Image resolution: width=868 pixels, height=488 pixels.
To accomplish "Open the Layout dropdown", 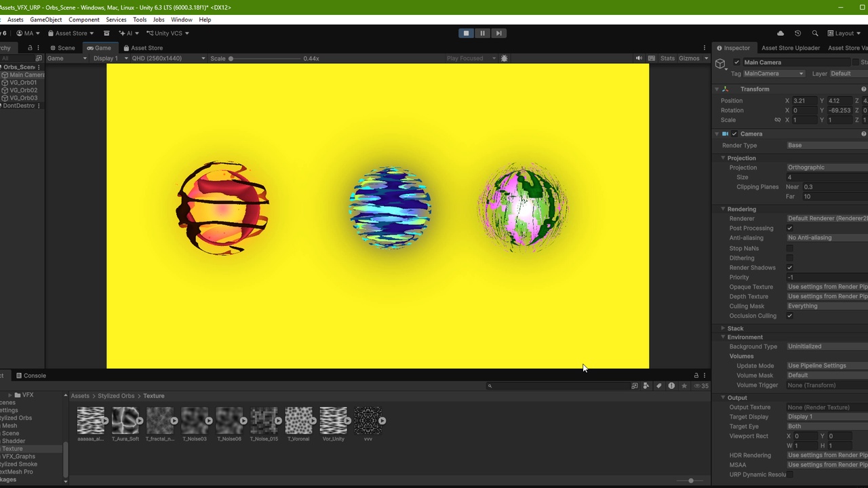I will coord(844,33).
